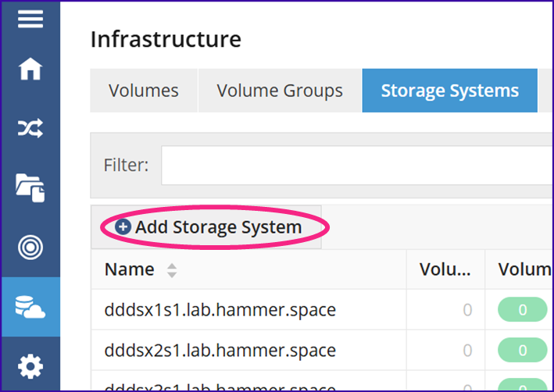Open the settings gear sidebar icon

30,366
